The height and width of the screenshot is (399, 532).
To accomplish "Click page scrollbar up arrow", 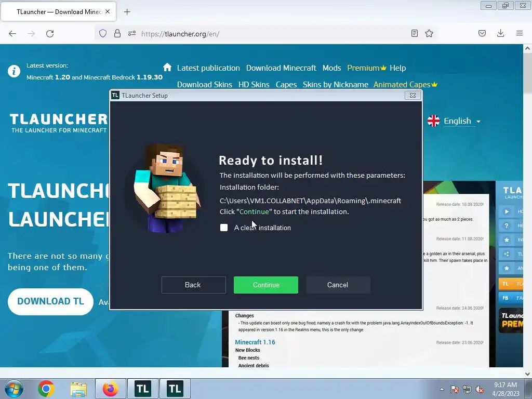I will click(527, 48).
